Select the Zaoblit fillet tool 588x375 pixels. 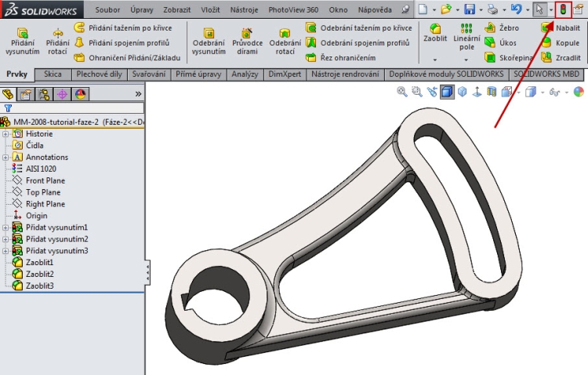[435, 33]
